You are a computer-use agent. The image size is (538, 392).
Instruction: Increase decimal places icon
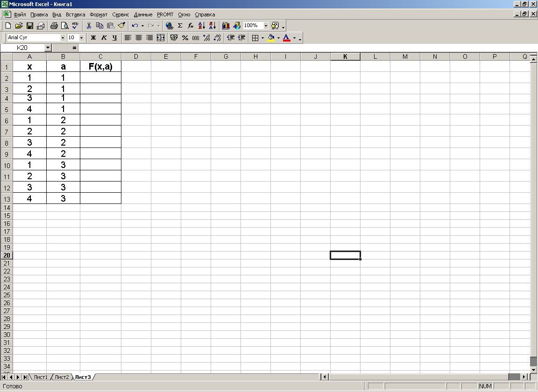[x=206, y=38]
